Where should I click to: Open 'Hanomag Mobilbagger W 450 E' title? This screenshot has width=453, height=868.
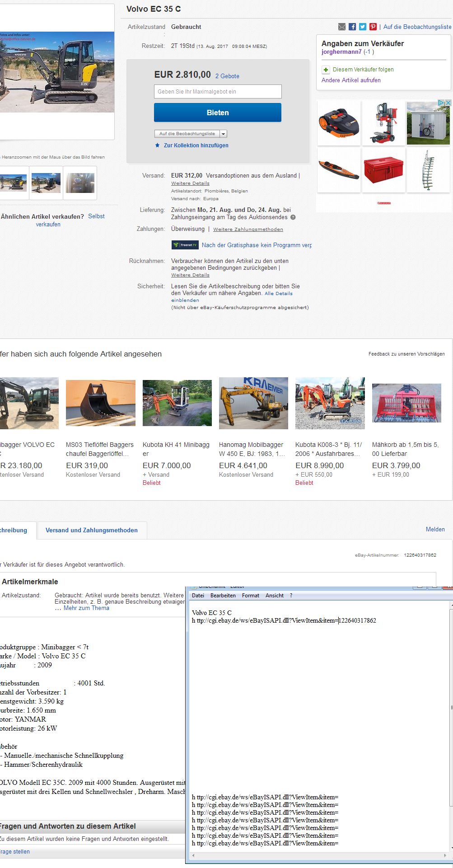click(251, 449)
